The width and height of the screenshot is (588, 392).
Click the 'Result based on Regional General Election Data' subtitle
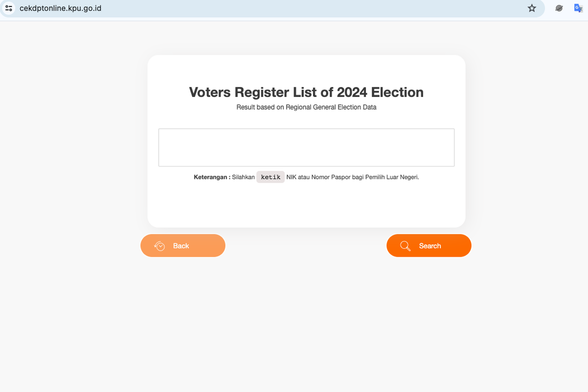click(x=306, y=107)
